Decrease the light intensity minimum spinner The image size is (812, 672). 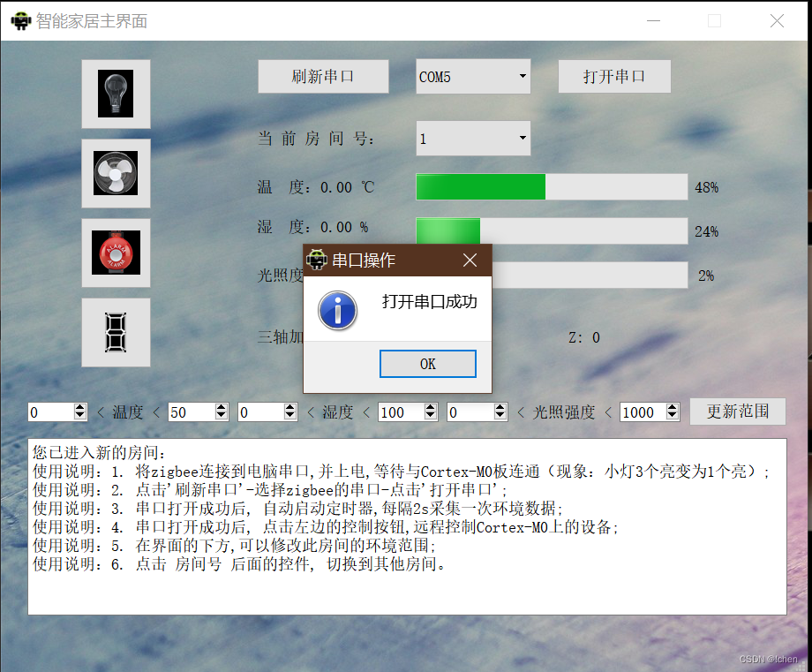500,416
